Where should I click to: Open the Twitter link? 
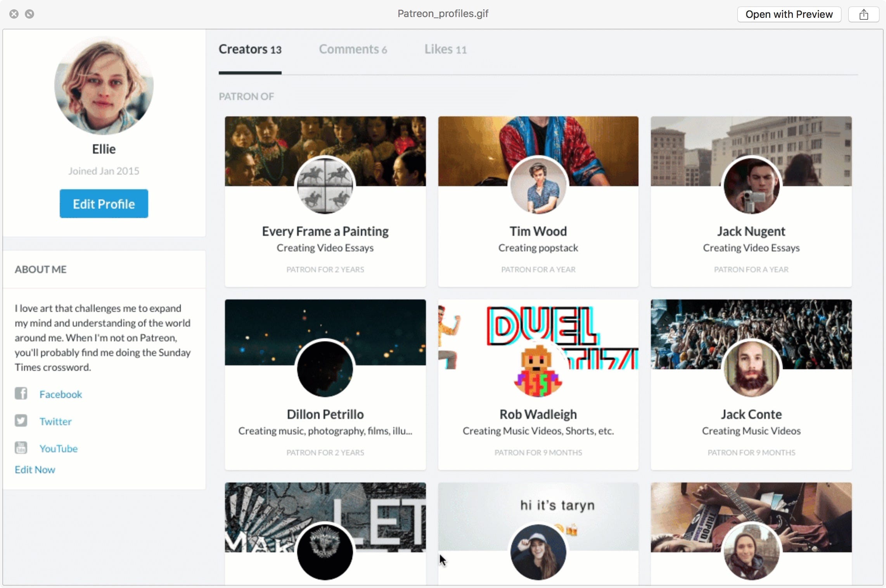click(x=55, y=422)
